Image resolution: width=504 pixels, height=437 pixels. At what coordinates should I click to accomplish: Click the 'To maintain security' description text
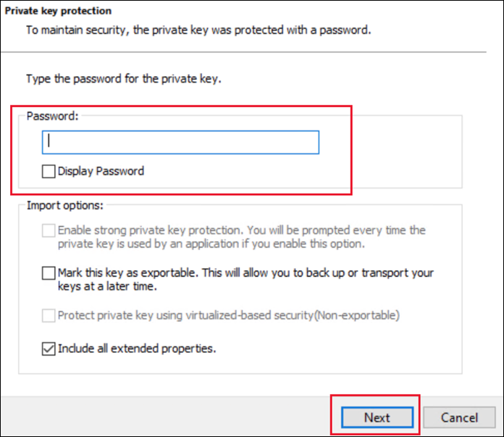(x=198, y=30)
